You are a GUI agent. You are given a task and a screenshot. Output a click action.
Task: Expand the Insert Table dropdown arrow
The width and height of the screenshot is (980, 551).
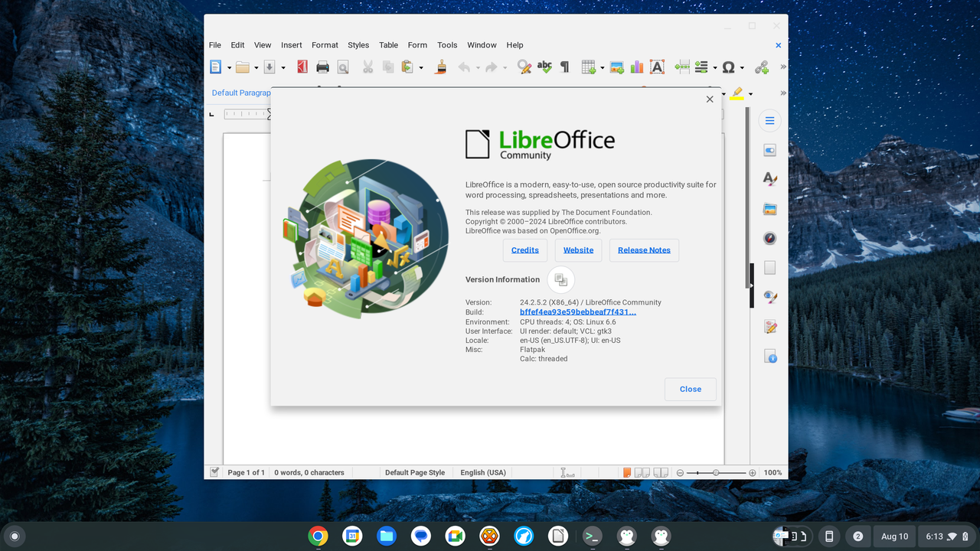pyautogui.click(x=602, y=67)
